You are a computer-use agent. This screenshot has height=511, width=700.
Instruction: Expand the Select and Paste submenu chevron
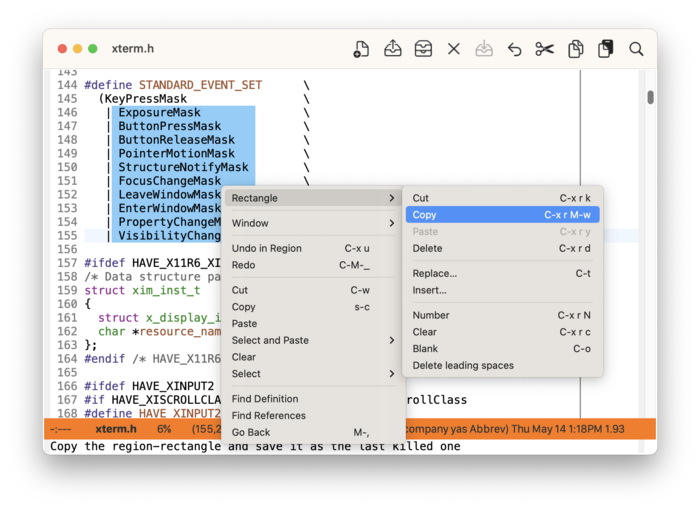click(392, 340)
